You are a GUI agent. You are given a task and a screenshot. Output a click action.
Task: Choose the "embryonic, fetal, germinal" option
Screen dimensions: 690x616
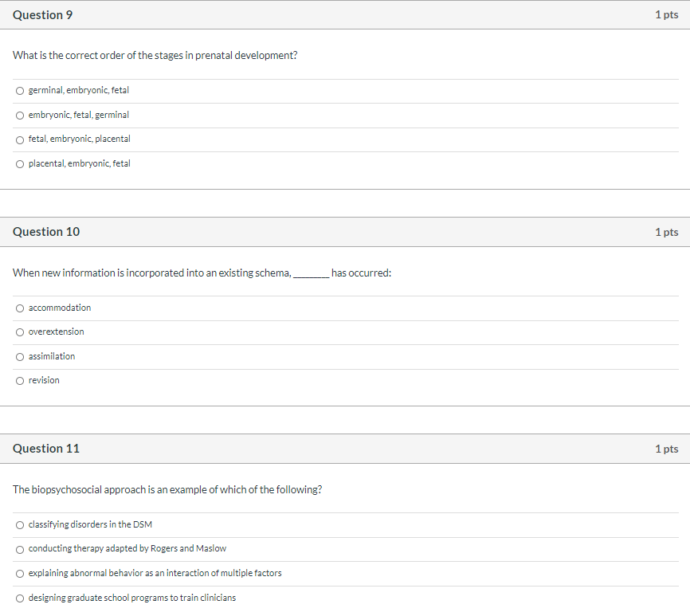pos(20,116)
